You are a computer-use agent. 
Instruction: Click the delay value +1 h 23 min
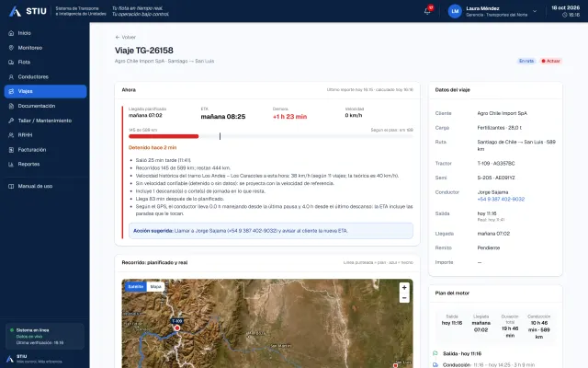[289, 117]
